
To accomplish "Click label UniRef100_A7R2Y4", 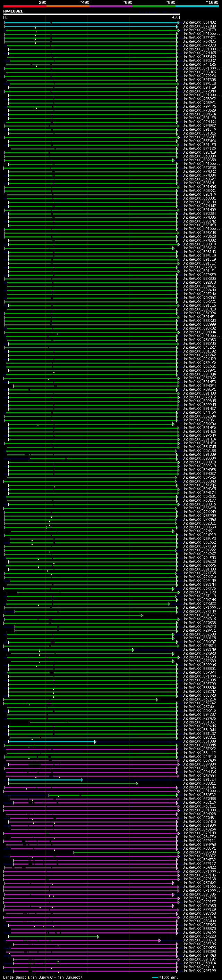I will [199, 76].
